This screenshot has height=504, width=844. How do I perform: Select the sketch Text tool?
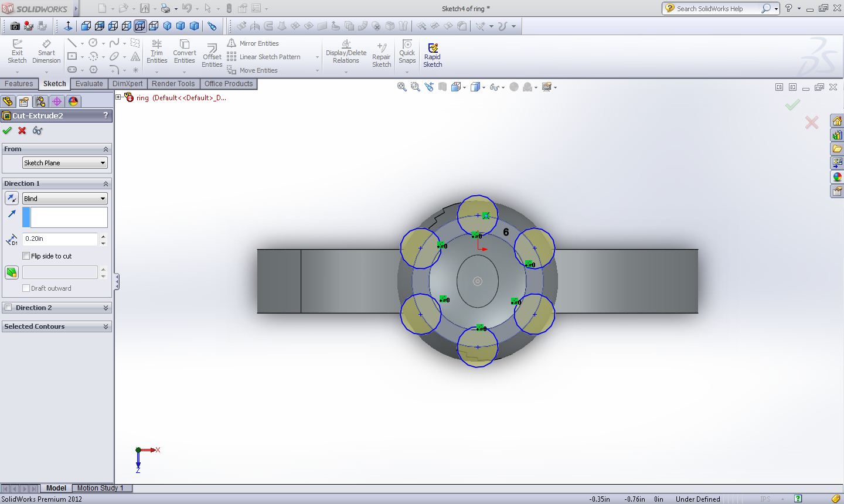(135, 56)
